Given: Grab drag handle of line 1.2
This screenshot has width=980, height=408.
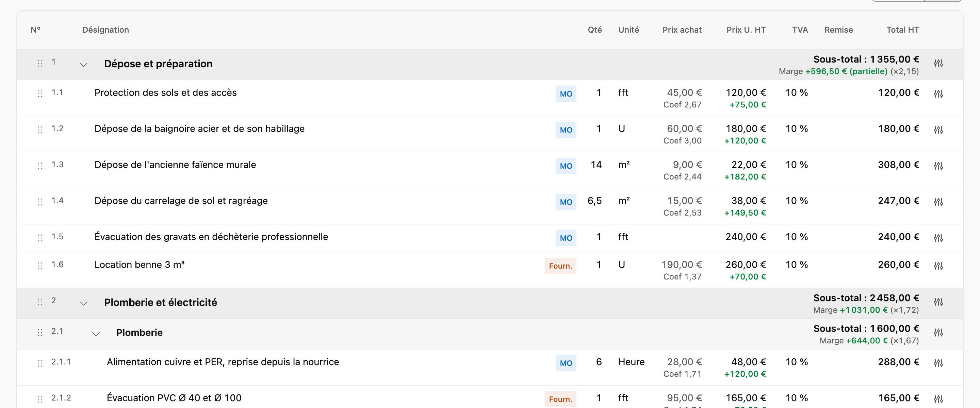Looking at the screenshot, I should tap(40, 130).
